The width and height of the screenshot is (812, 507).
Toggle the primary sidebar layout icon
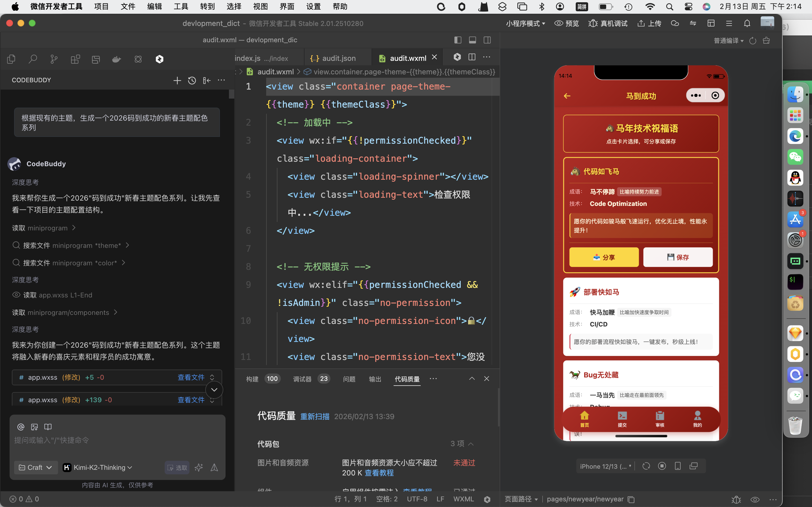(458, 40)
